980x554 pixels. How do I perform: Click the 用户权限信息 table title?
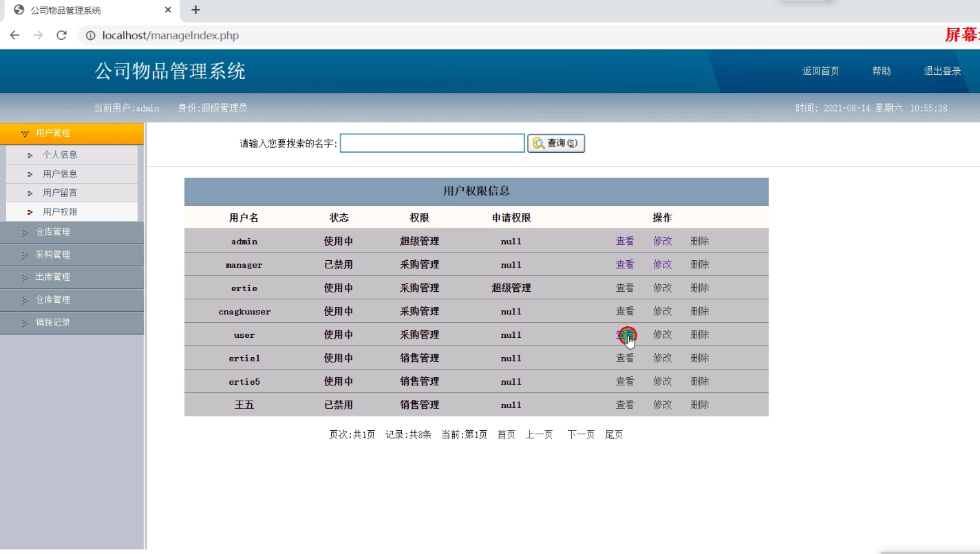pos(476,191)
